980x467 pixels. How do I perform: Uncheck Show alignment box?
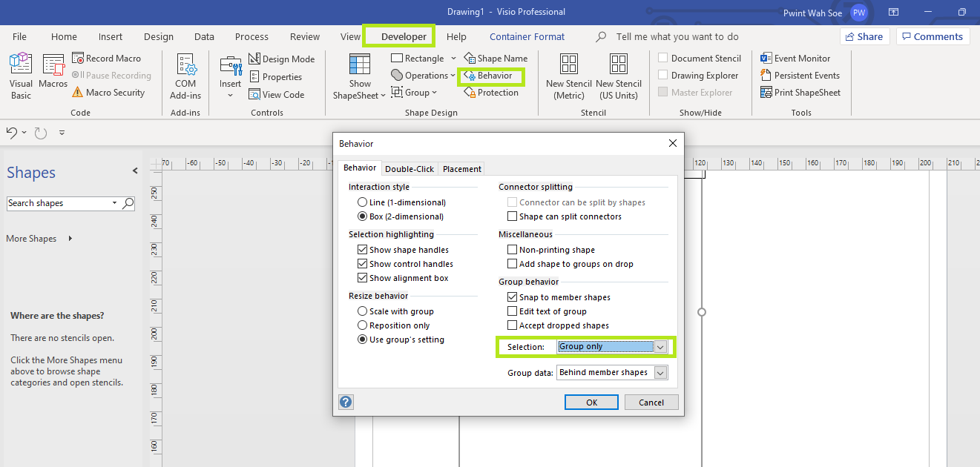point(363,278)
